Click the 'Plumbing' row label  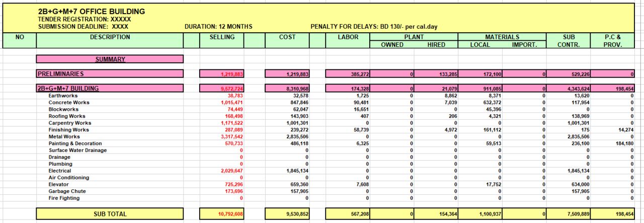[60, 164]
